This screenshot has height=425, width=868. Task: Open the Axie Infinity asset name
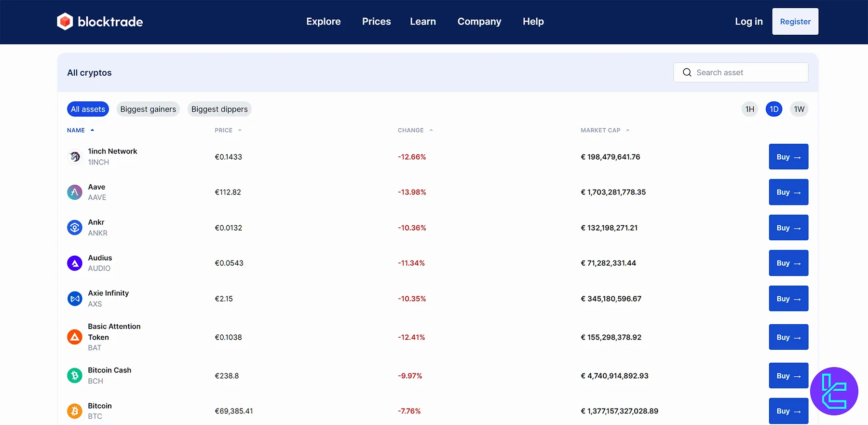[108, 293]
